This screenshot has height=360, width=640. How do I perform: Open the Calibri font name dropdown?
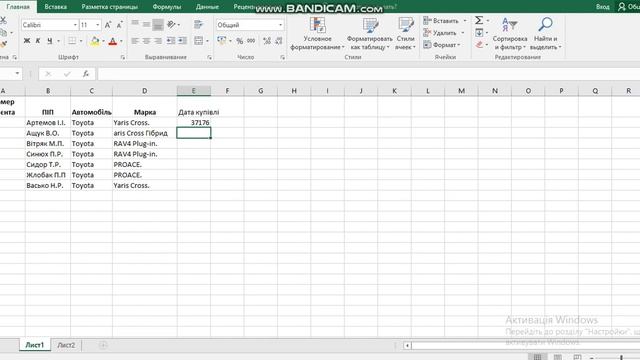[x=75, y=25]
